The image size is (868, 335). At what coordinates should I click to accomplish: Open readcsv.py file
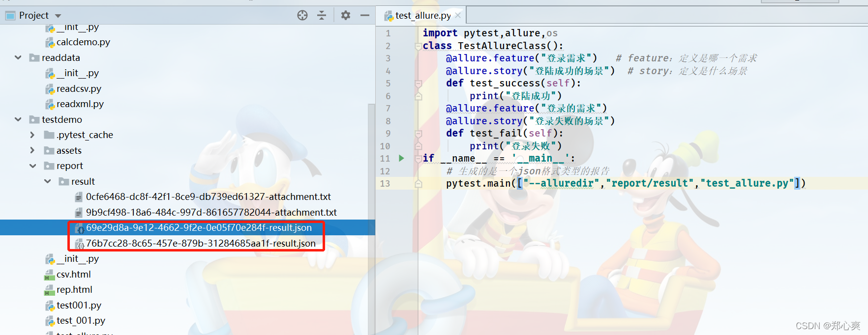79,88
